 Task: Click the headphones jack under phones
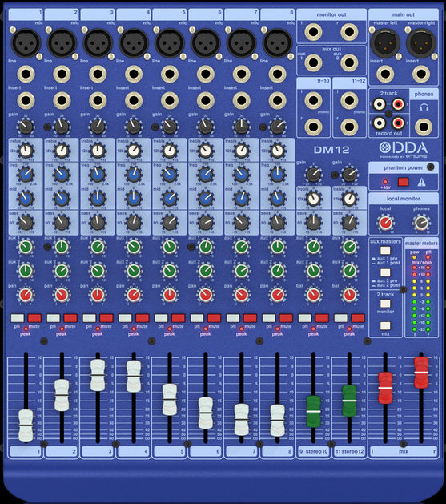[424, 127]
